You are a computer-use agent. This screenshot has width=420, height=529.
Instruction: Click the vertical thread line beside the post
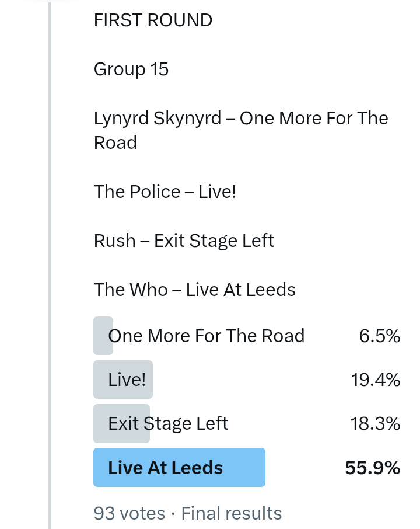tap(50, 263)
